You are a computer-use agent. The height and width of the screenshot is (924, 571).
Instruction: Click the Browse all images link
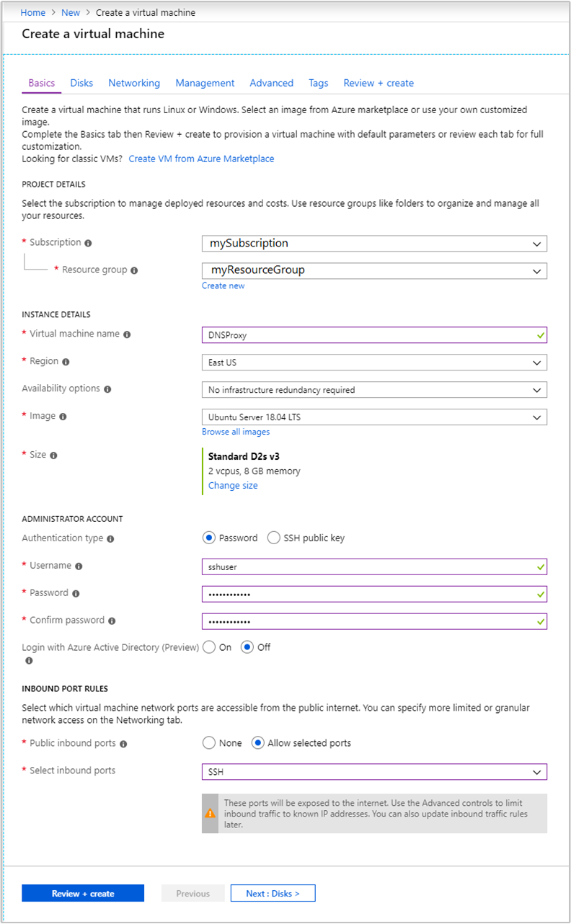coord(236,431)
